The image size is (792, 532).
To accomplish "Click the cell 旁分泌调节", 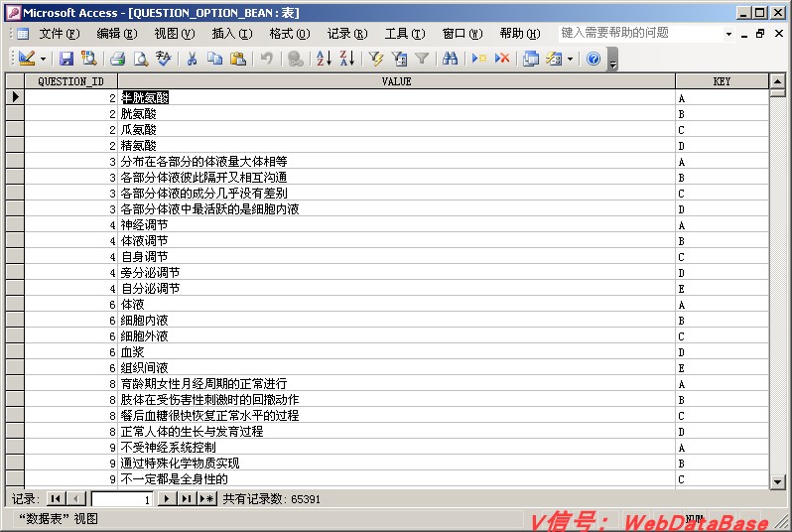I will (397, 272).
